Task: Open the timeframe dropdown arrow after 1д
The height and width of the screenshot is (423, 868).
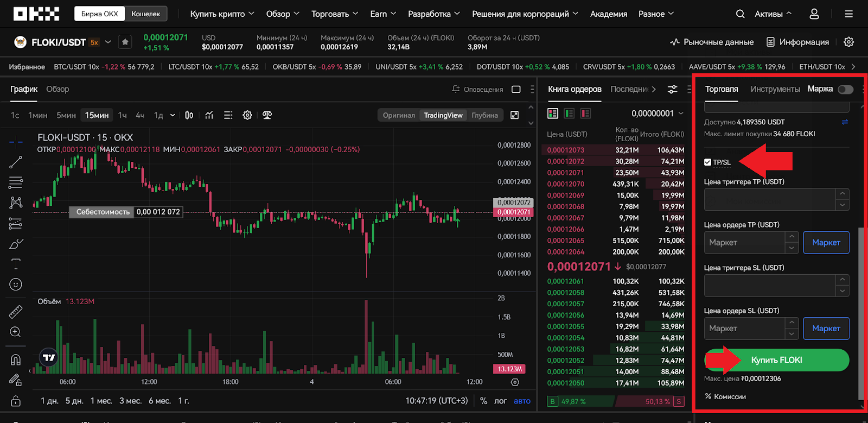Action: [x=173, y=115]
